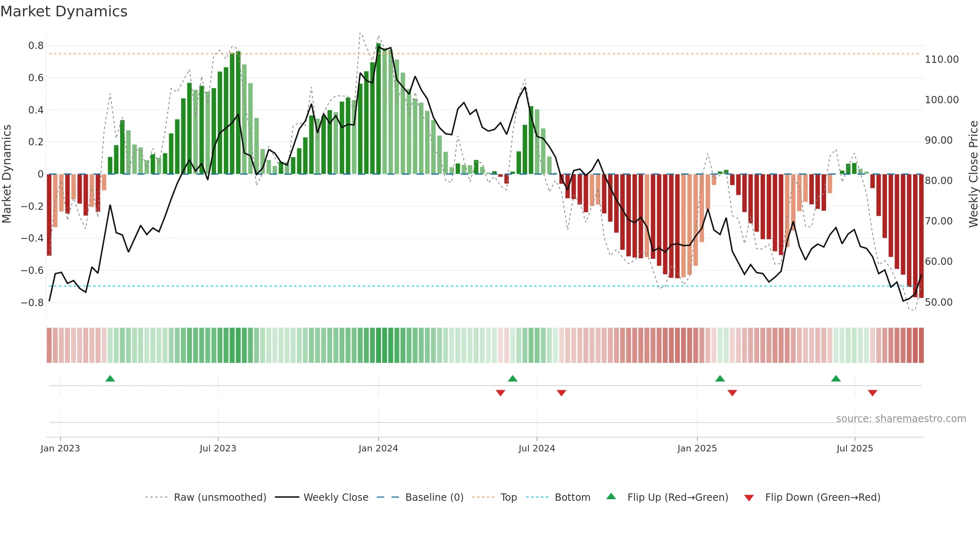Screen dimensions: 980x551
Task: Click the vertical Market Dynamics axis title
Action: coord(7,174)
